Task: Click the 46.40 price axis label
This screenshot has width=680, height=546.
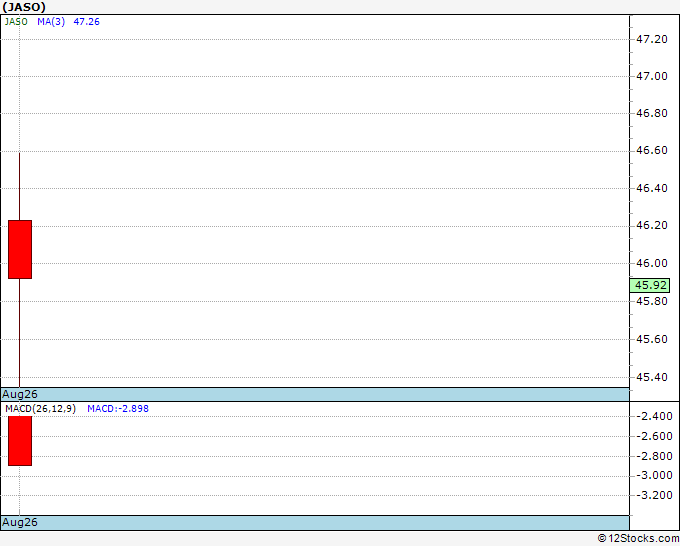Action: coord(651,188)
